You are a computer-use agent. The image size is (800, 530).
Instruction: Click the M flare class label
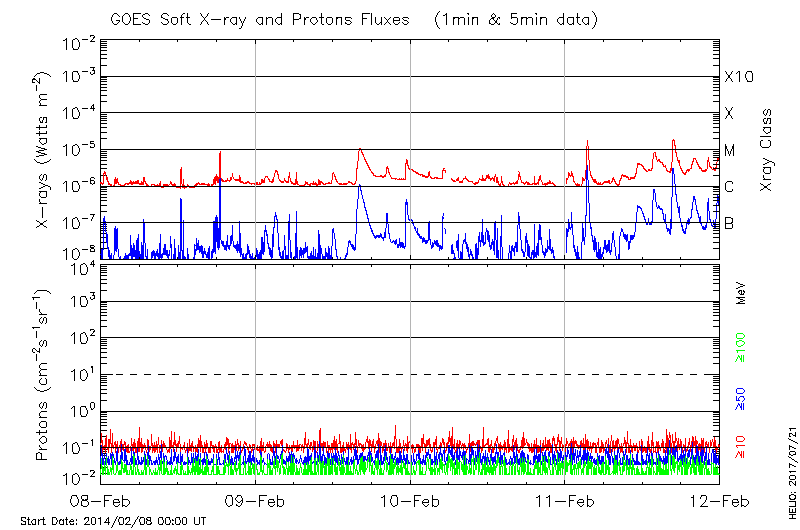(x=729, y=150)
